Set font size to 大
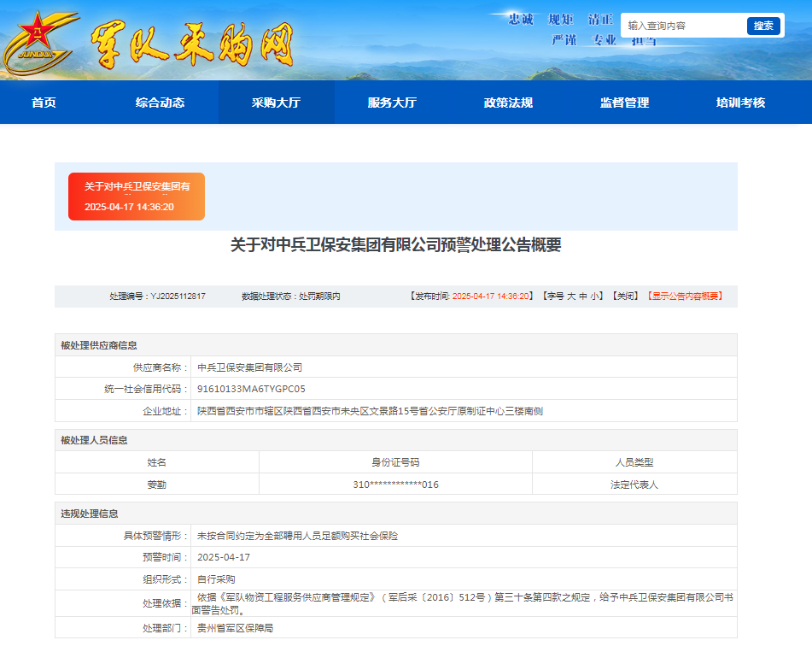The image size is (812, 646). point(571,296)
